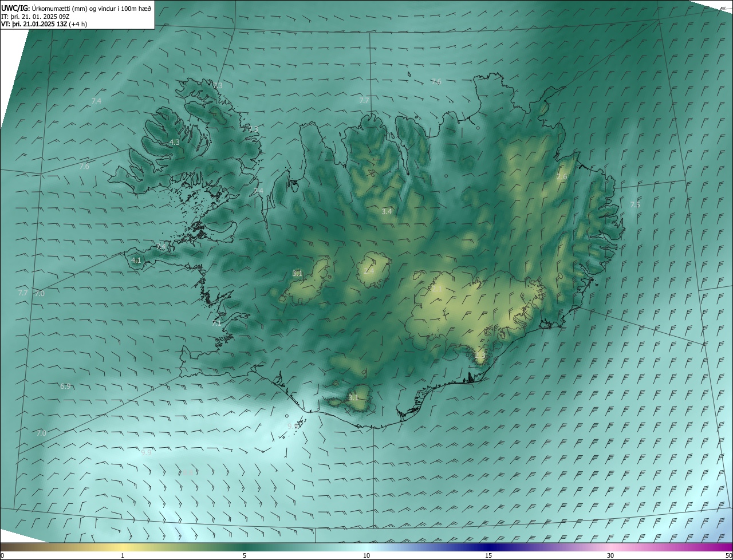The width and height of the screenshot is (733, 560).
Task: Select the 4.1 value on Snæfellsnes tip
Action: point(136,260)
